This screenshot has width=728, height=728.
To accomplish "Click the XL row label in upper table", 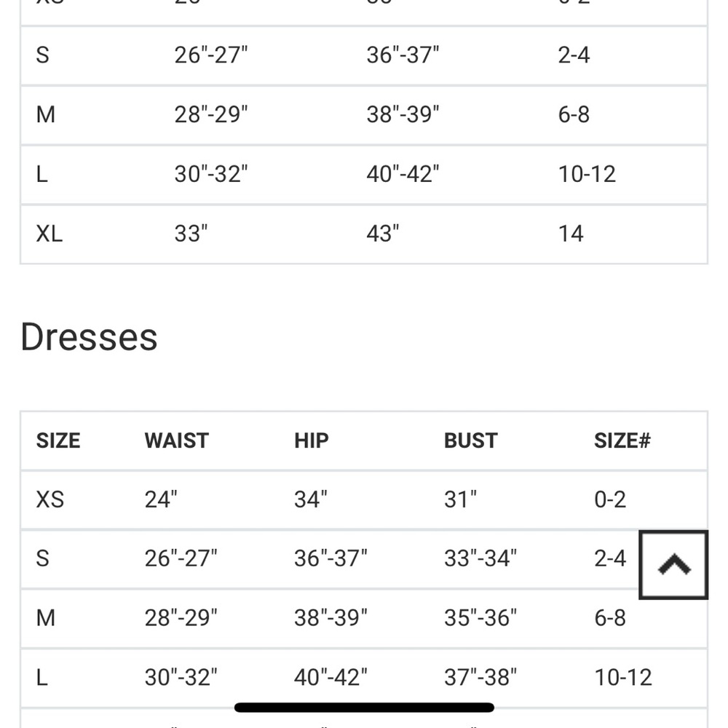I will click(x=50, y=234).
